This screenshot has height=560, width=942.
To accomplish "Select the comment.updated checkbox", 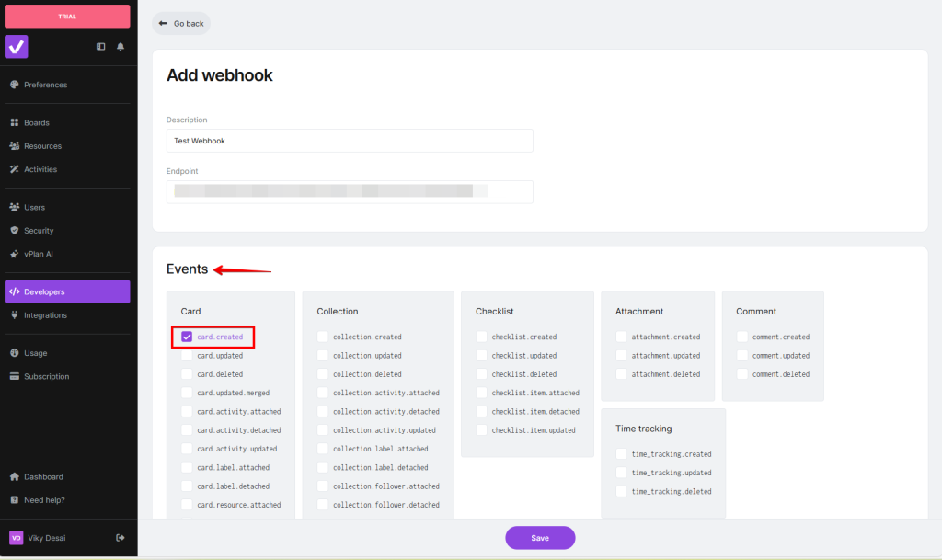I will pyautogui.click(x=742, y=356).
